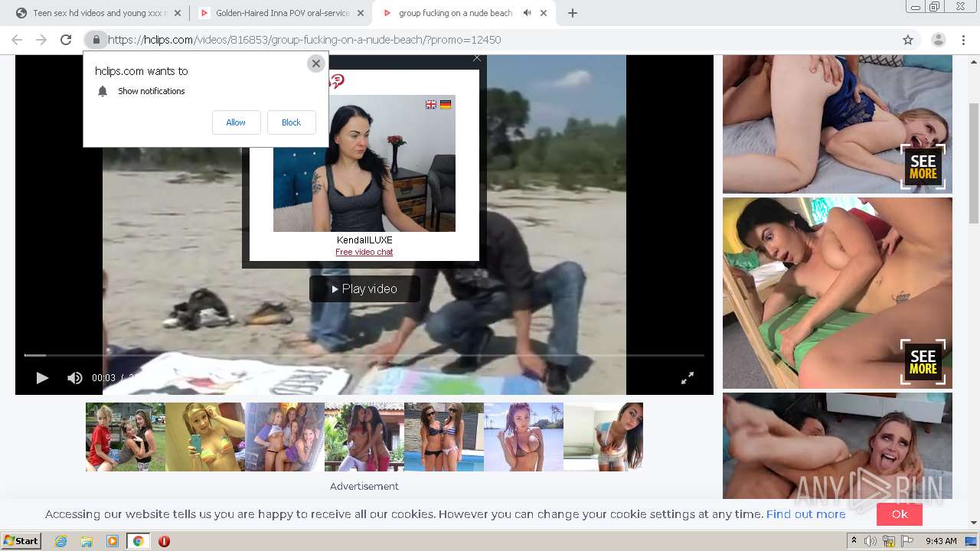Close the active 'group...nude beach' tab
The height and width of the screenshot is (551, 980).
[544, 13]
